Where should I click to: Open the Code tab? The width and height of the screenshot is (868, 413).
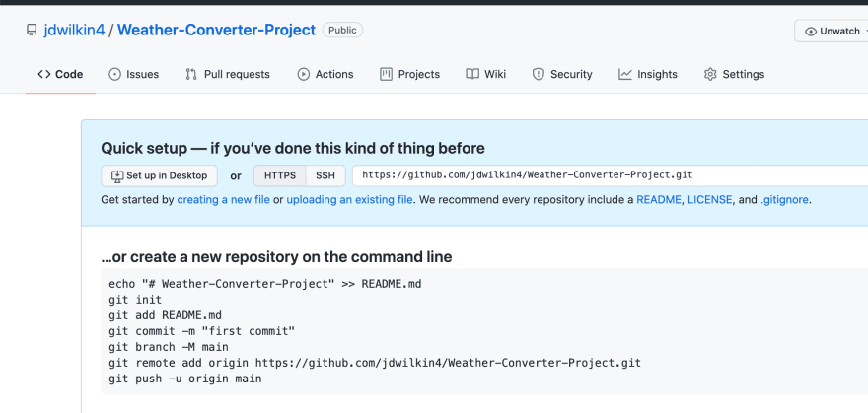click(x=60, y=74)
